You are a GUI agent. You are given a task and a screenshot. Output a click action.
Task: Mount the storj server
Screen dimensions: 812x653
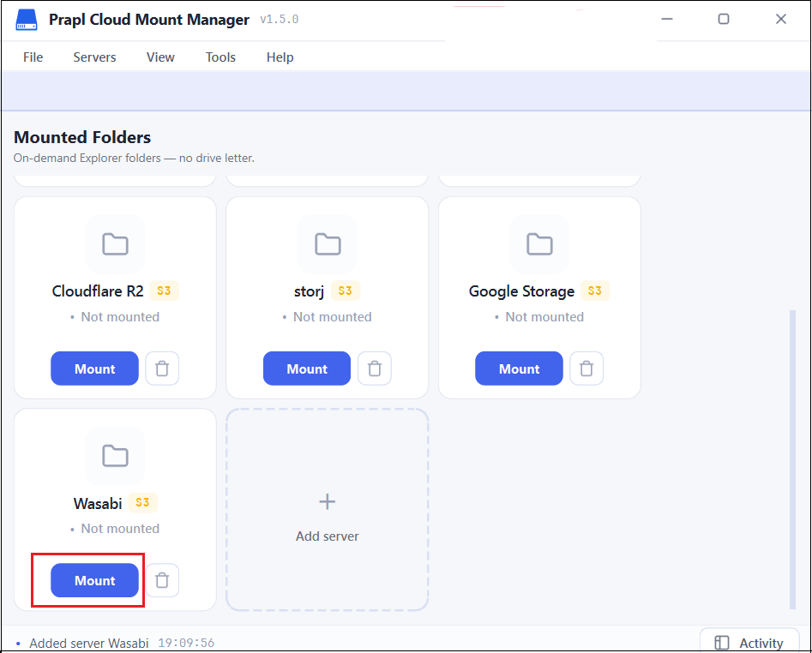coord(307,368)
